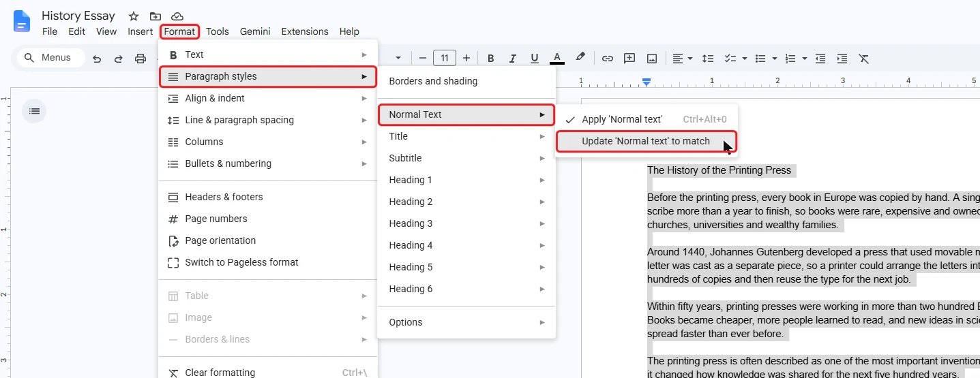Check the cloud save status icon
980x378 pixels.
177,16
